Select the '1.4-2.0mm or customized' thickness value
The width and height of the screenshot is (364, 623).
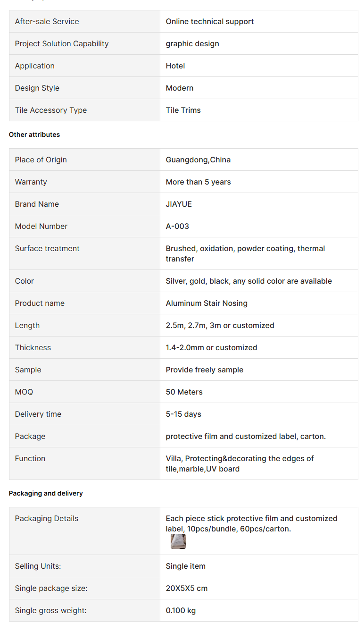[211, 347]
